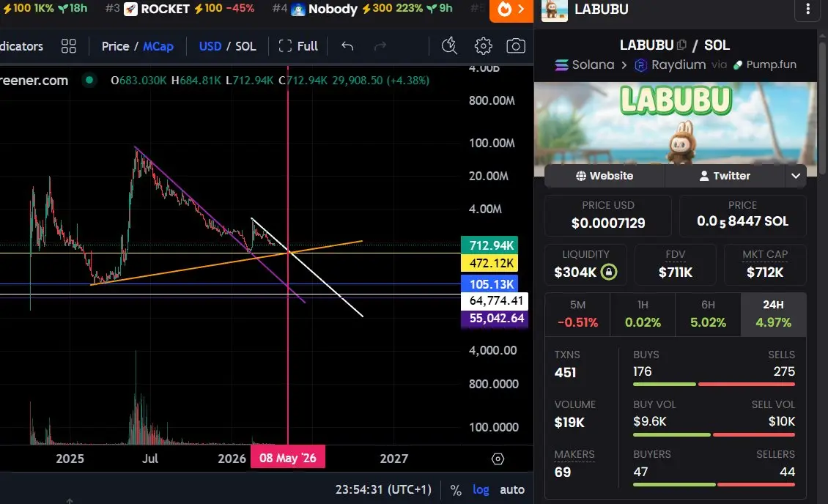Open the three-dot menu beside LABUBU
828x504 pixels.
807,9
